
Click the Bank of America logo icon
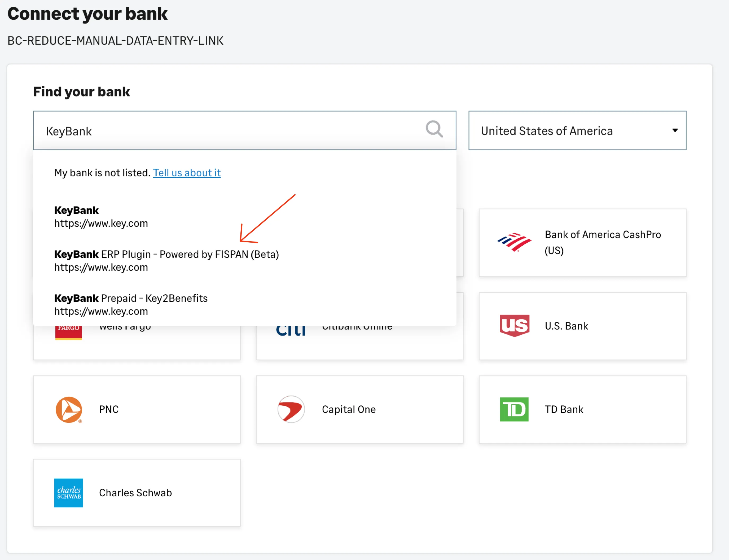point(514,242)
